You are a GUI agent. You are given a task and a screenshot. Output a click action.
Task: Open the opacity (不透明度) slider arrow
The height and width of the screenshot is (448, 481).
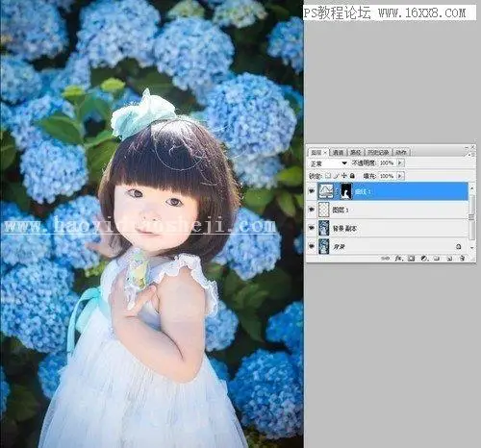tap(400, 162)
